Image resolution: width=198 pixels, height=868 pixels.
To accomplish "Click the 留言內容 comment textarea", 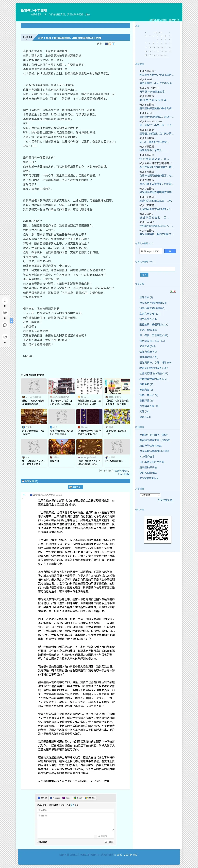I will tap(75, 822).
